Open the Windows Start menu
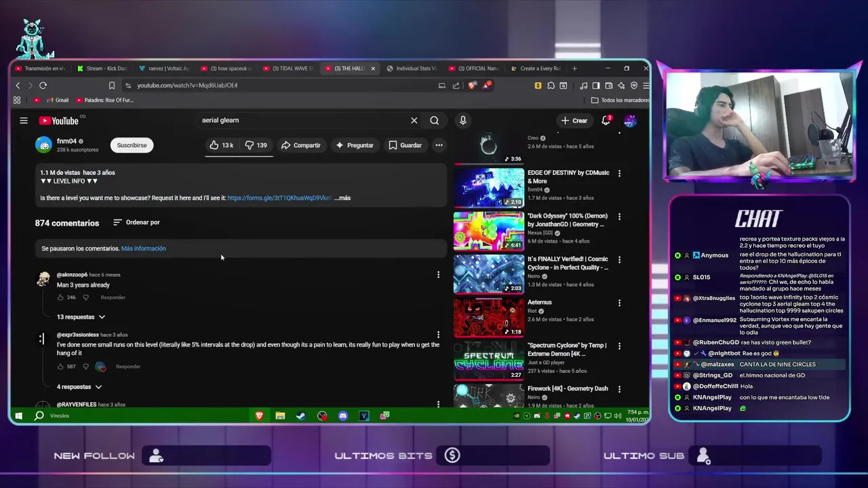Image resolution: width=868 pixels, height=488 pixels. tap(19, 415)
